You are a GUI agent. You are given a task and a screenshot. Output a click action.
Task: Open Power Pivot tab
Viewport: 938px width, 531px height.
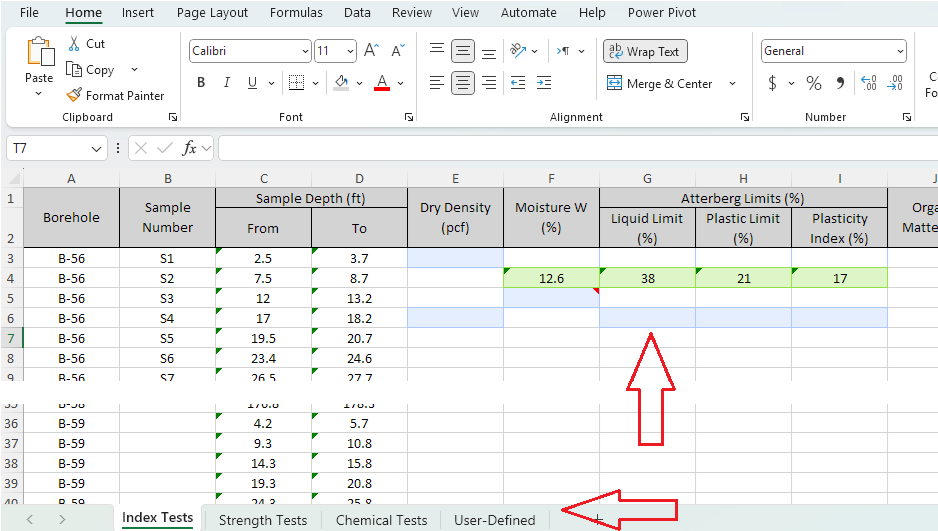pyautogui.click(x=662, y=13)
